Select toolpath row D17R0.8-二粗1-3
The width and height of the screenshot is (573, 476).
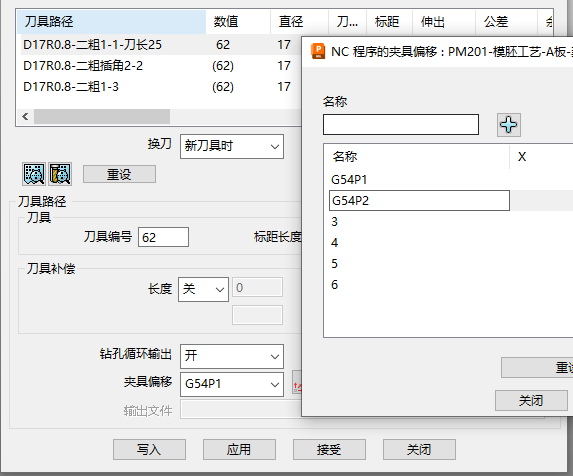tap(159, 87)
